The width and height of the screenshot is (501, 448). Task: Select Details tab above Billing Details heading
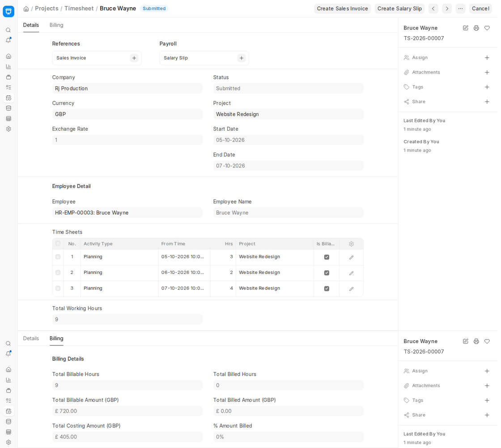tap(31, 338)
